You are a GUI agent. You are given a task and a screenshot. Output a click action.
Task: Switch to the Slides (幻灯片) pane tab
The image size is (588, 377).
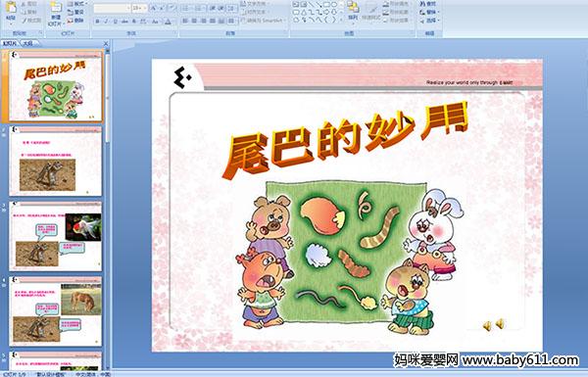[10, 43]
